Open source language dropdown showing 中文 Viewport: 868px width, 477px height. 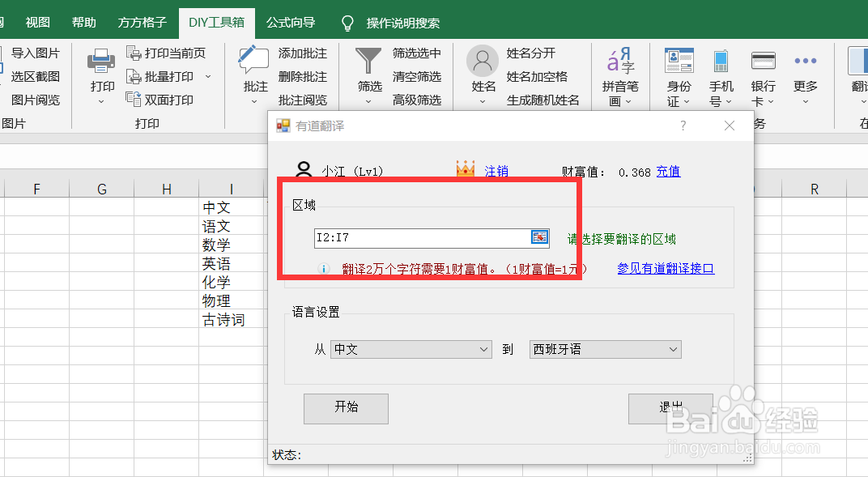(411, 349)
